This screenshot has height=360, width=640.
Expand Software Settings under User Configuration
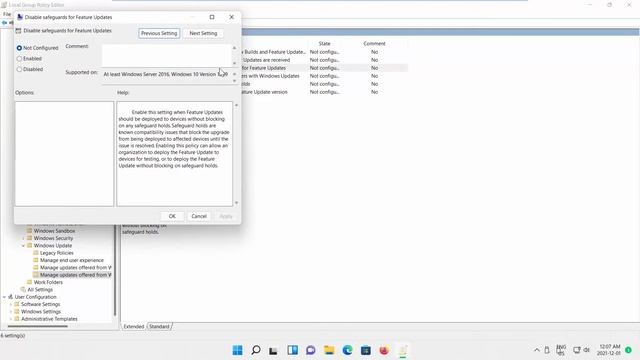point(11,304)
